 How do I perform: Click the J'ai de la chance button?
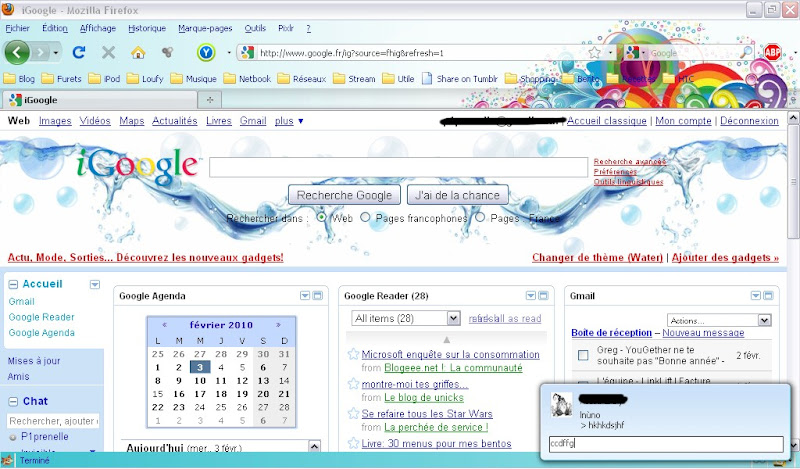click(x=458, y=195)
